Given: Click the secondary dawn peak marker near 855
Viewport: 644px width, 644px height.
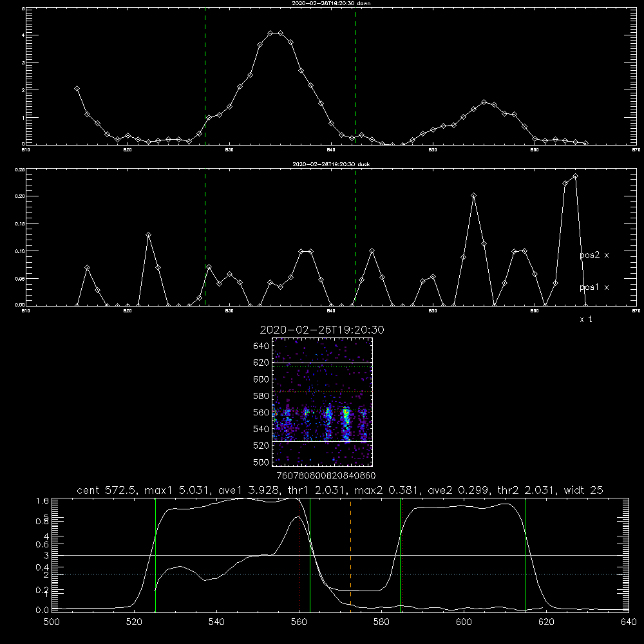Looking at the screenshot, I should coord(484,102).
